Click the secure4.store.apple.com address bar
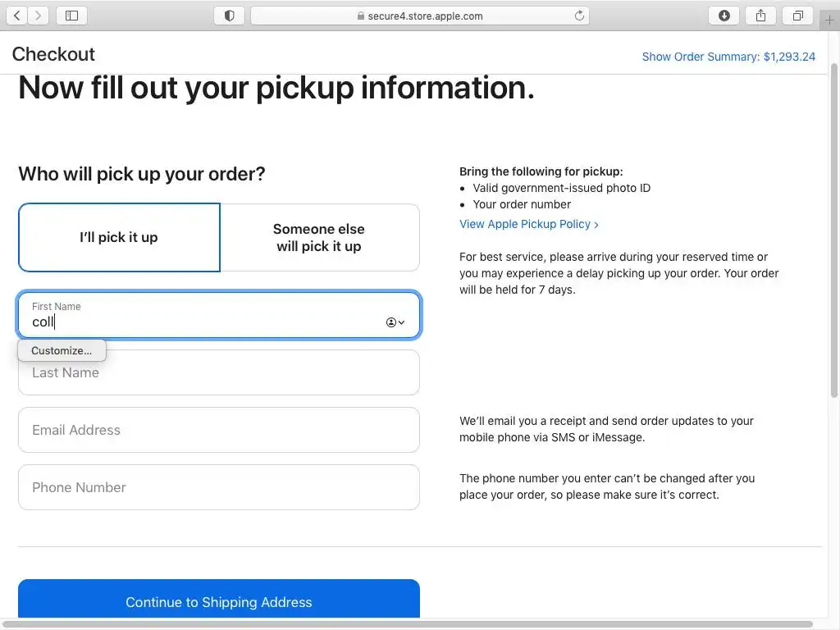 [420, 16]
